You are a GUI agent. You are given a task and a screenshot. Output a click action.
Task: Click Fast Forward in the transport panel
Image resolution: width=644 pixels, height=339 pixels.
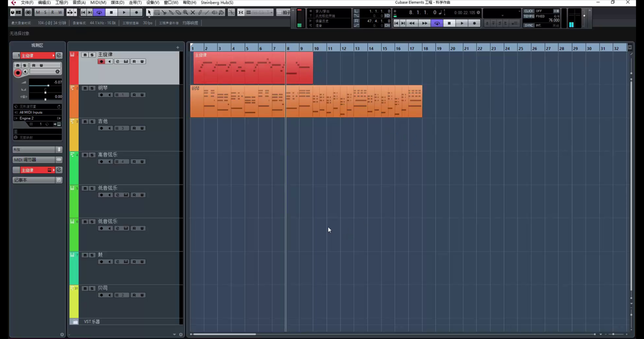pyautogui.click(x=424, y=23)
